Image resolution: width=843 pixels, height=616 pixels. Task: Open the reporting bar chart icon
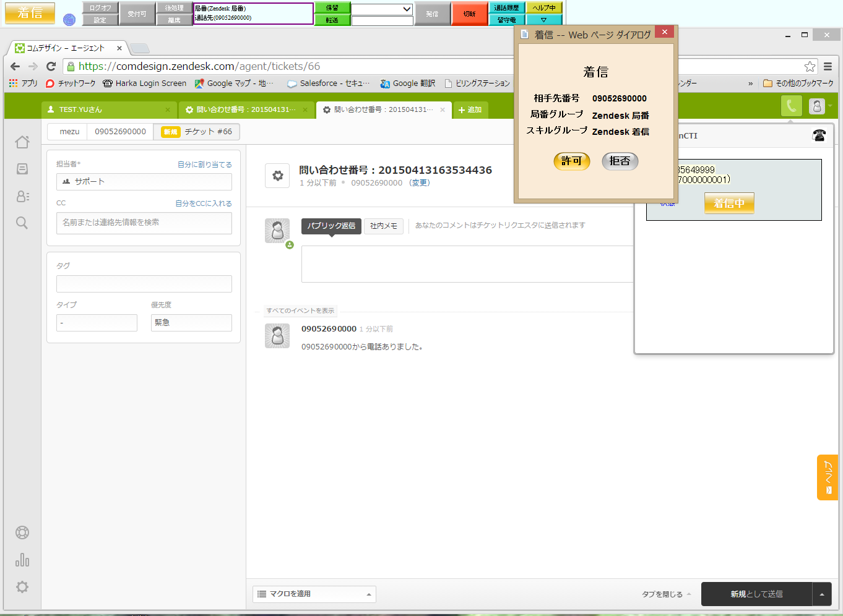pyautogui.click(x=22, y=560)
